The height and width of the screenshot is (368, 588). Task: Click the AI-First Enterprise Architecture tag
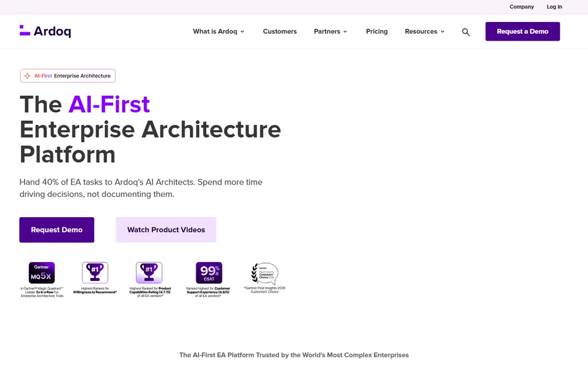68,76
